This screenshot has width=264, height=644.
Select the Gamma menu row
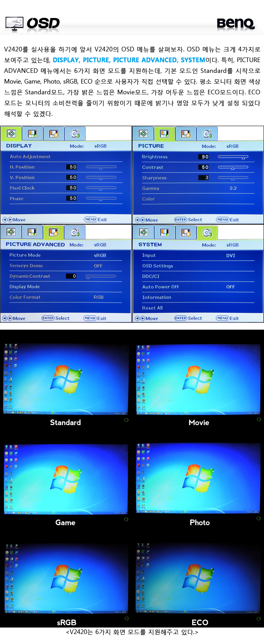point(198,188)
